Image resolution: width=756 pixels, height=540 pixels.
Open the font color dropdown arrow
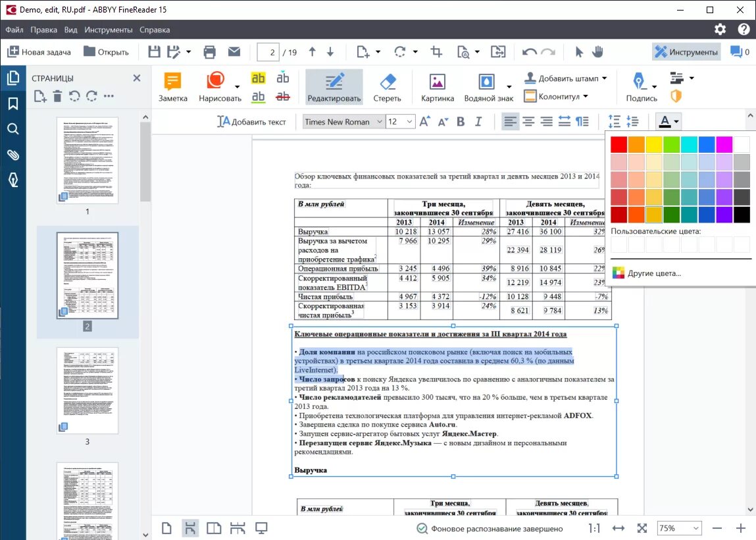676,122
